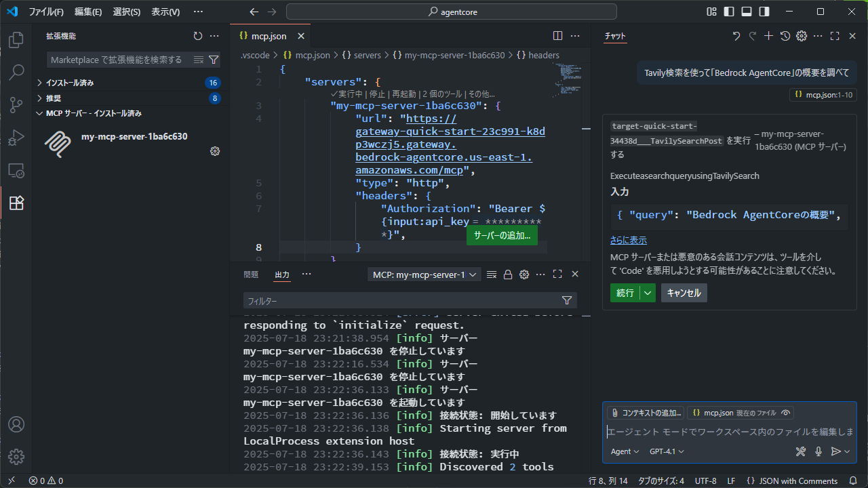Undo the last chat request
868x488 pixels.
click(736, 36)
